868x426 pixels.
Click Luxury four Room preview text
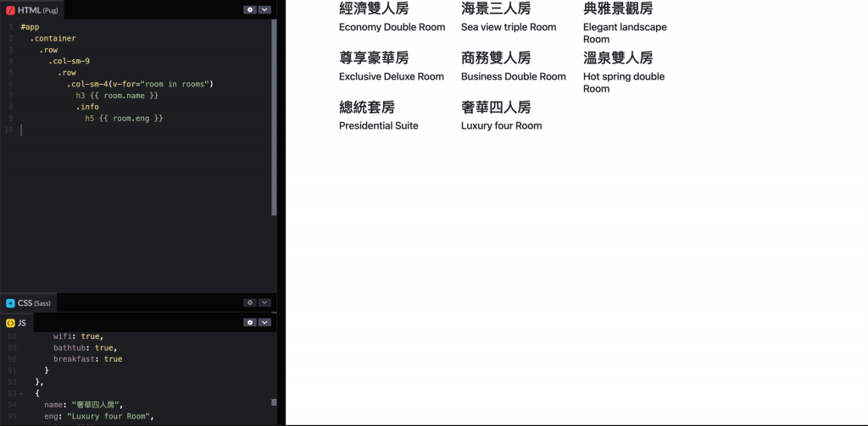click(502, 125)
